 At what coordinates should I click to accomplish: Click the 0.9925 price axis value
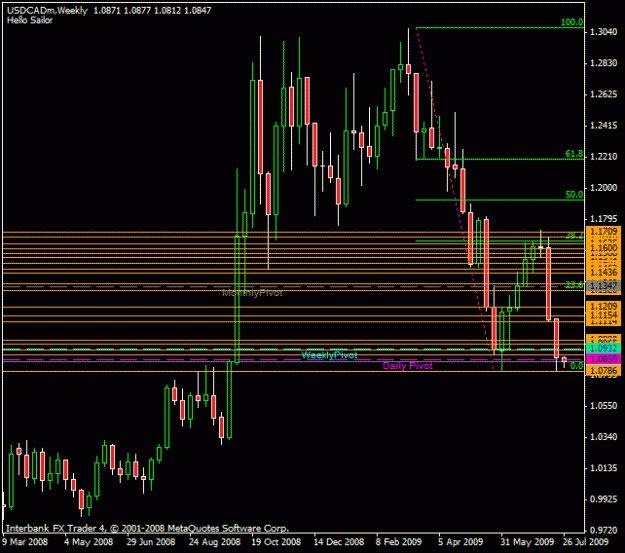603,499
